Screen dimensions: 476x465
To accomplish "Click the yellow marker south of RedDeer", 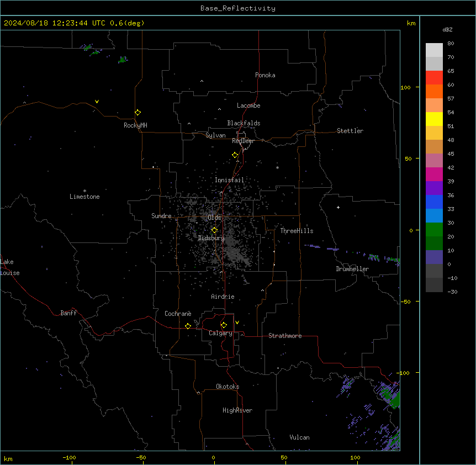I will pos(235,155).
